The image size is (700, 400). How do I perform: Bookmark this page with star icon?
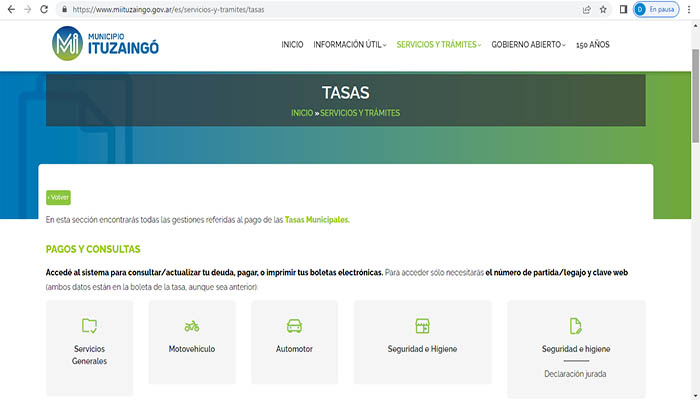pyautogui.click(x=603, y=9)
